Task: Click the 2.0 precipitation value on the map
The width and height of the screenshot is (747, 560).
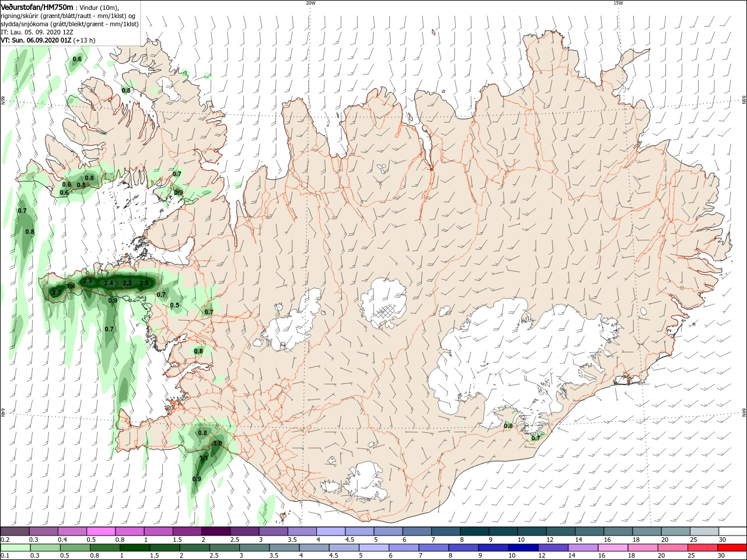Action: pyautogui.click(x=144, y=283)
